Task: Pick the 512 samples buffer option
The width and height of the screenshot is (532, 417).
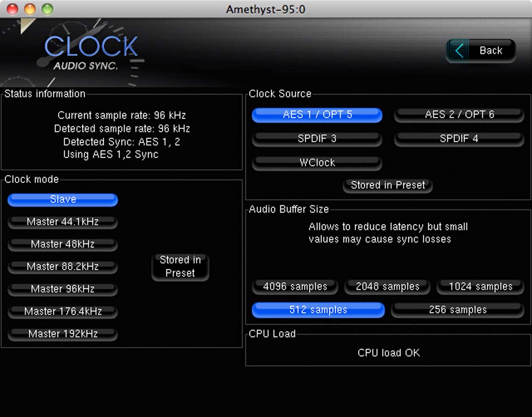Action: click(318, 310)
